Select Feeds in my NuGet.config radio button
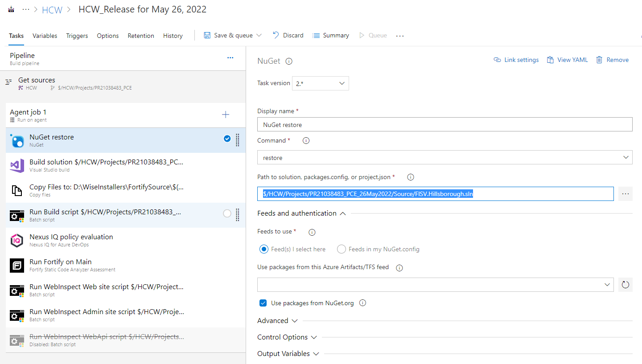This screenshot has height=364, width=642. pos(342,249)
